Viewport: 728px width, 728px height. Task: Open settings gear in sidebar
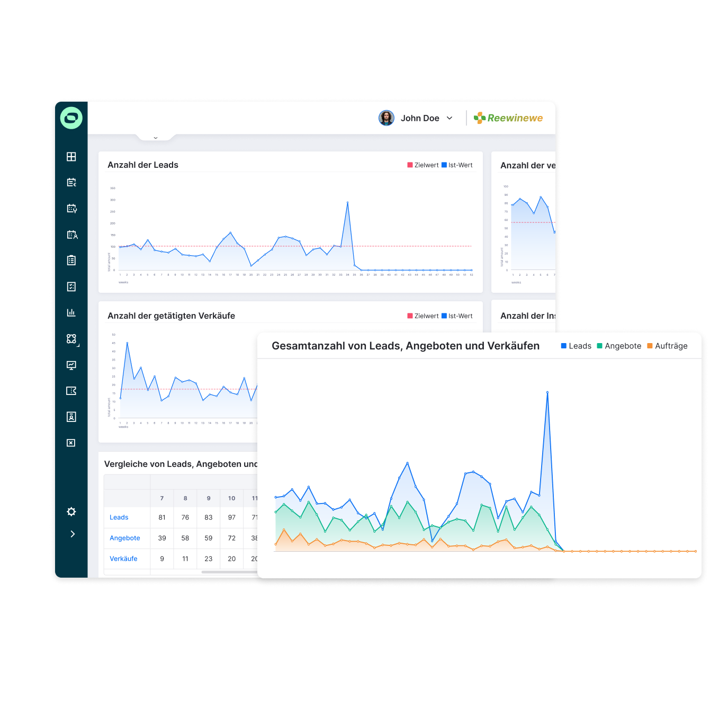point(71,511)
